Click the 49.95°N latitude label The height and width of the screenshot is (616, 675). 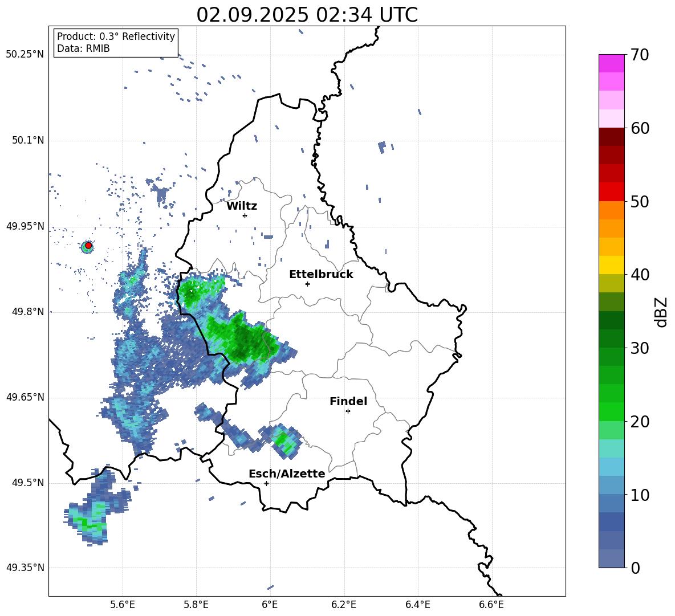[x=25, y=226]
